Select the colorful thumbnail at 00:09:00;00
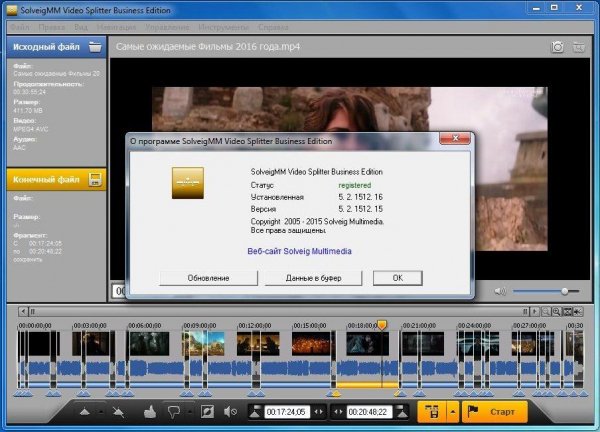Viewport: 600px width, 432px height. [203, 344]
